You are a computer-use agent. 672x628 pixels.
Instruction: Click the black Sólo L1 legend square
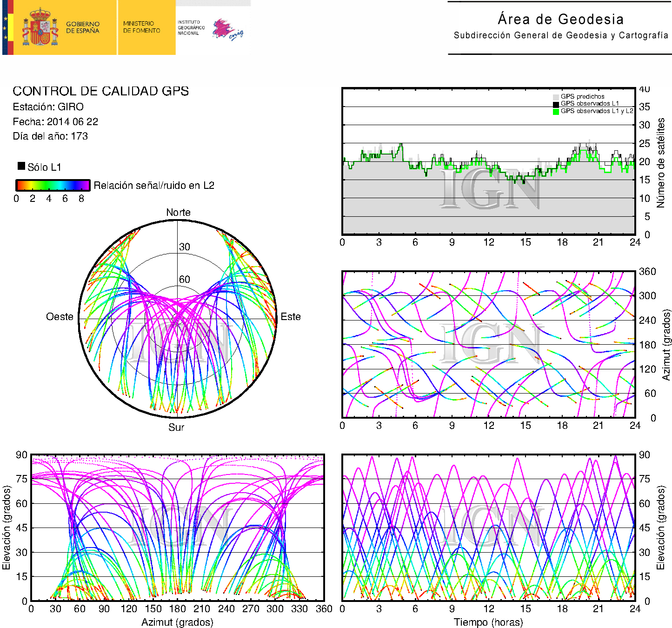[x=21, y=166]
